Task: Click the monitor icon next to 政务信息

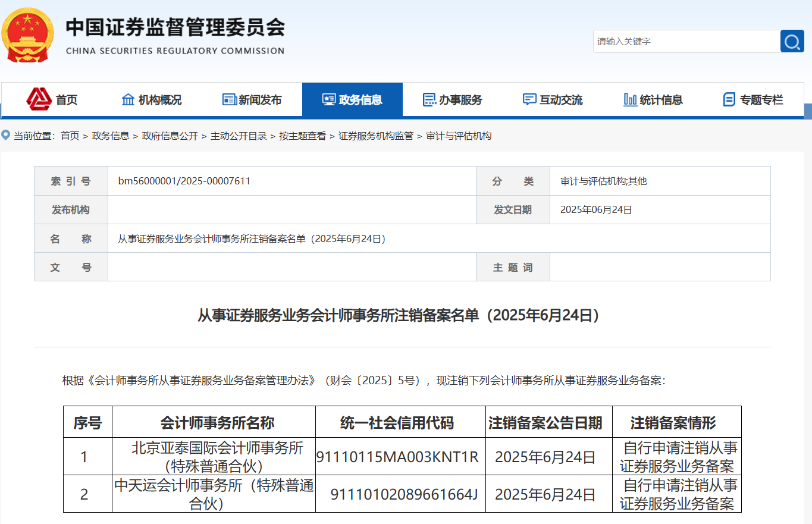Action: [329, 99]
